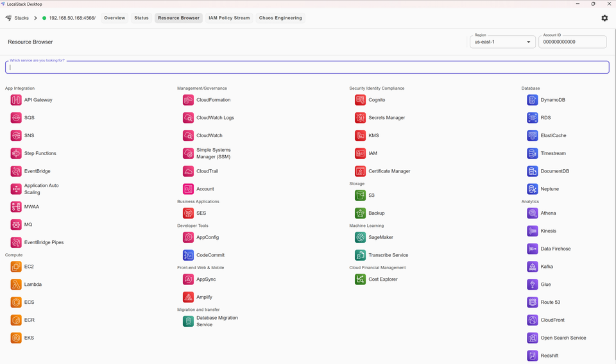Open the CloudTrail icon
Viewport: 616px width, 364px height.
click(188, 171)
